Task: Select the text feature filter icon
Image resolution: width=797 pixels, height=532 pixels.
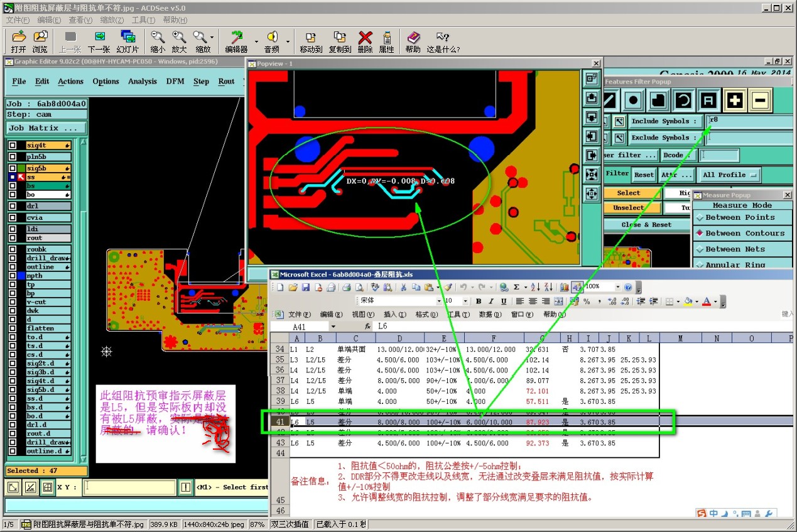Action: point(709,100)
